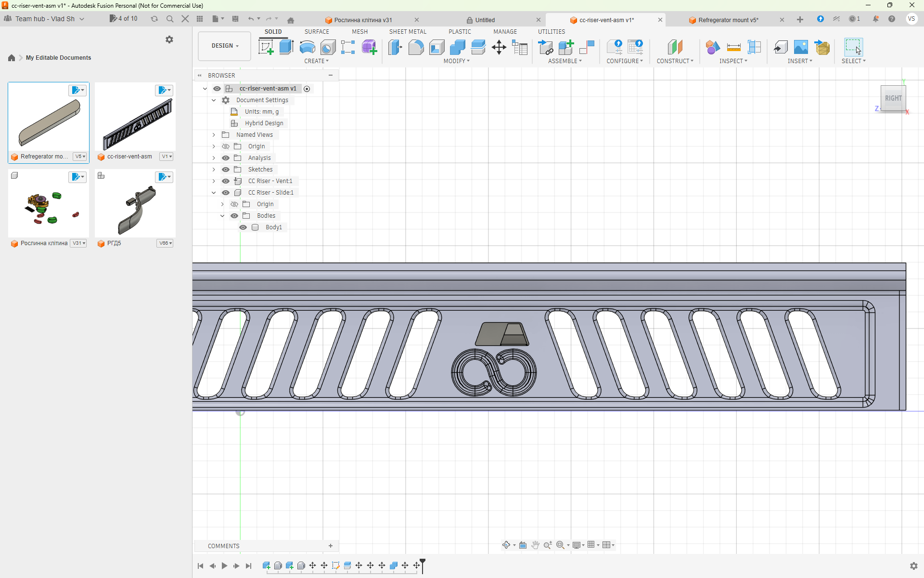
Task: Select the Create Sketch tool
Action: pyautogui.click(x=266, y=47)
